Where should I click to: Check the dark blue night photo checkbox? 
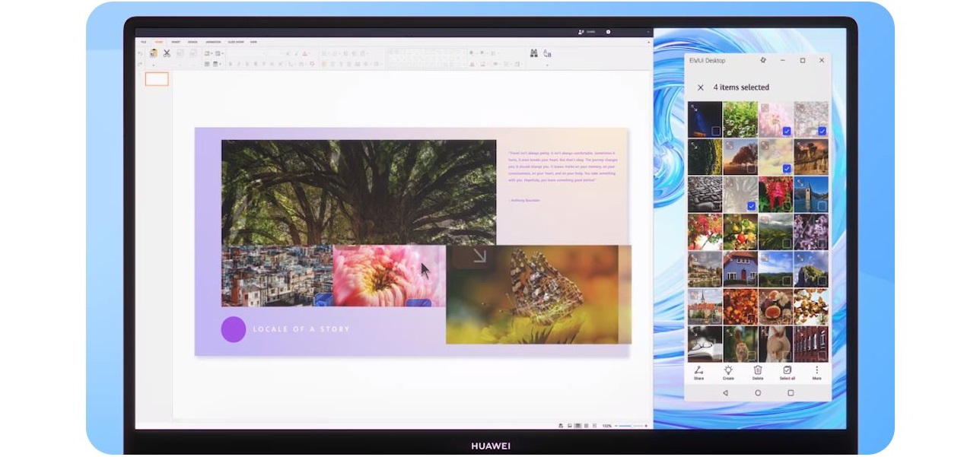coord(716,132)
